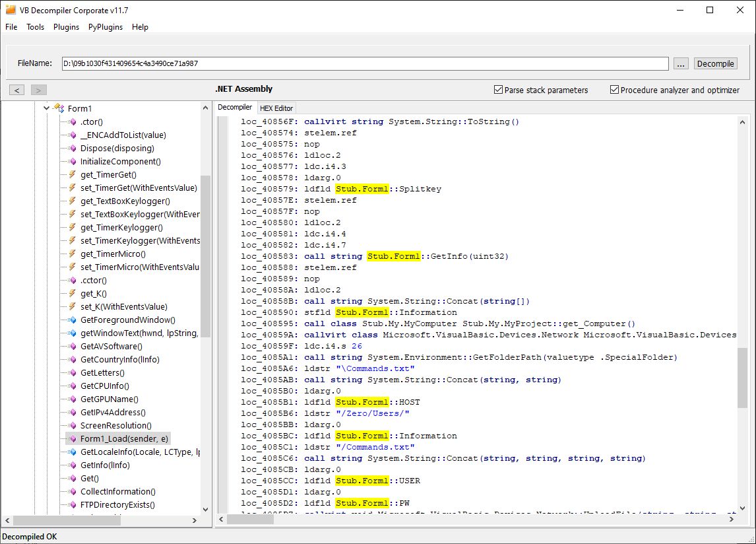Click the "\Commands.txt" string in code
The width and height of the screenshot is (756, 544).
375,368
